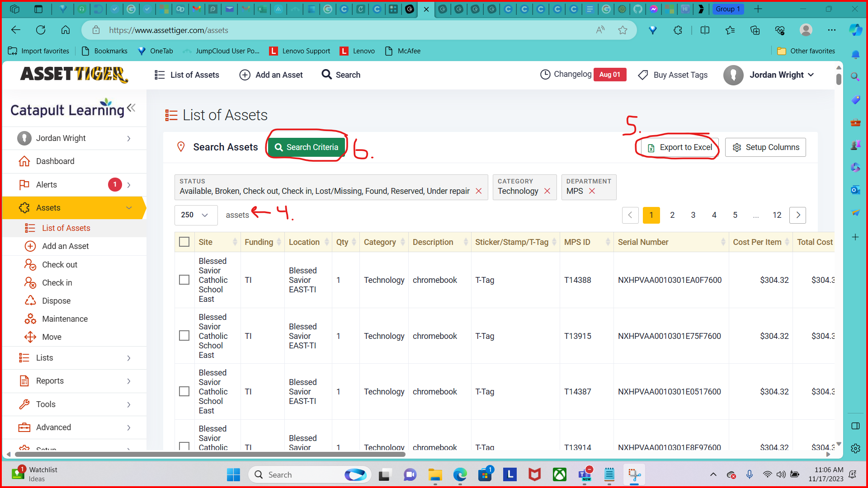This screenshot has height=488, width=868.
Task: Open the magnifier Search in top navigation
Action: click(341, 75)
